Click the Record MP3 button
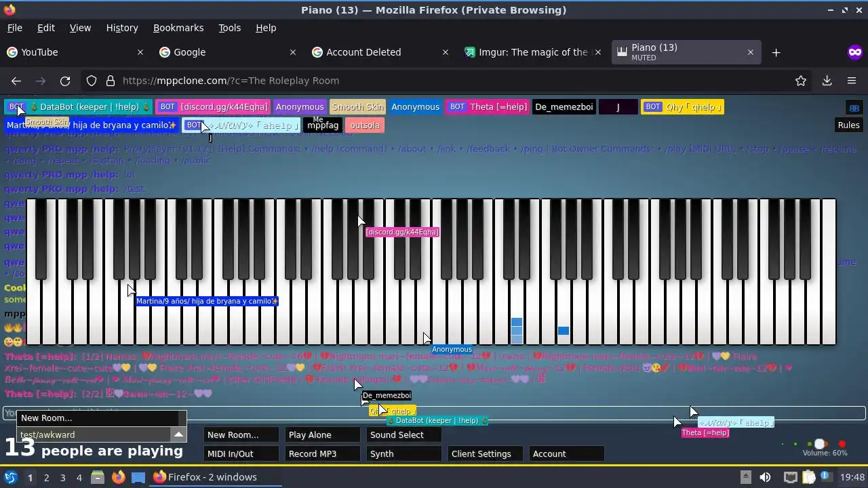 pyautogui.click(x=322, y=454)
